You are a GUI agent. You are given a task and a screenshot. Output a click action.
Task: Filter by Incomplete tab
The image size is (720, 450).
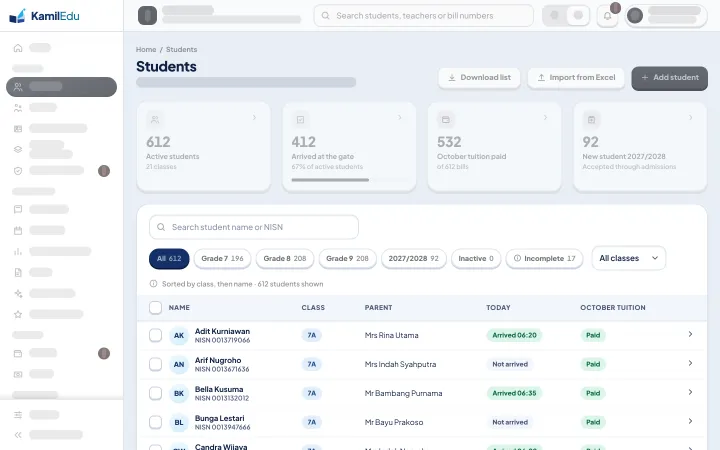pyautogui.click(x=544, y=259)
